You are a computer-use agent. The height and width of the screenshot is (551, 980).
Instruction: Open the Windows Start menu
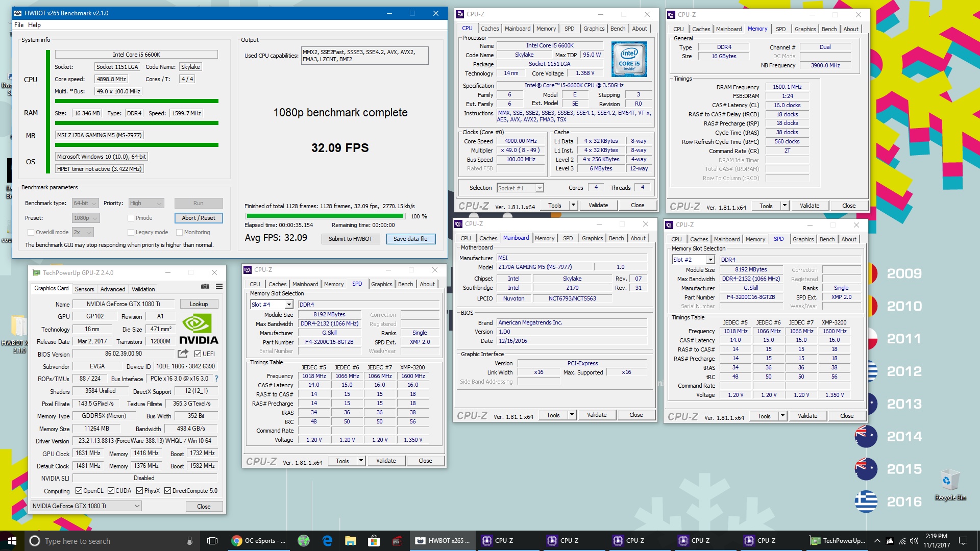tap(12, 541)
